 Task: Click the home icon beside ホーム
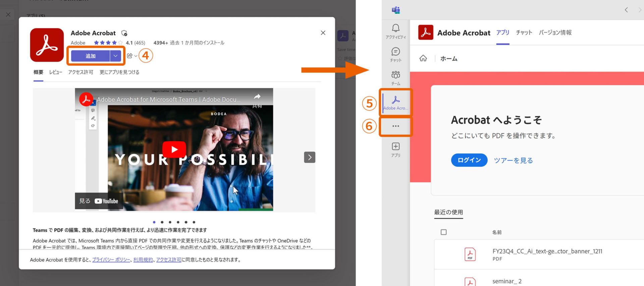point(423,58)
